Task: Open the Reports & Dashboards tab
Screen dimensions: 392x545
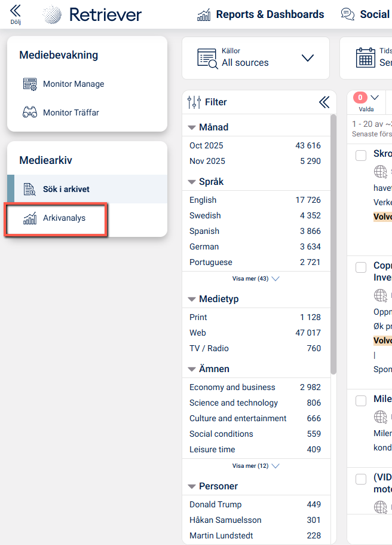Action: tap(261, 14)
